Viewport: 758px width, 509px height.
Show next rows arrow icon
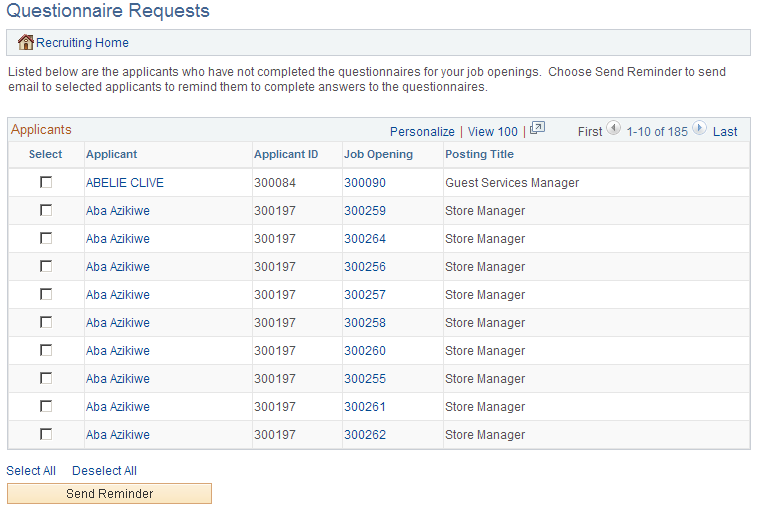coord(699,129)
